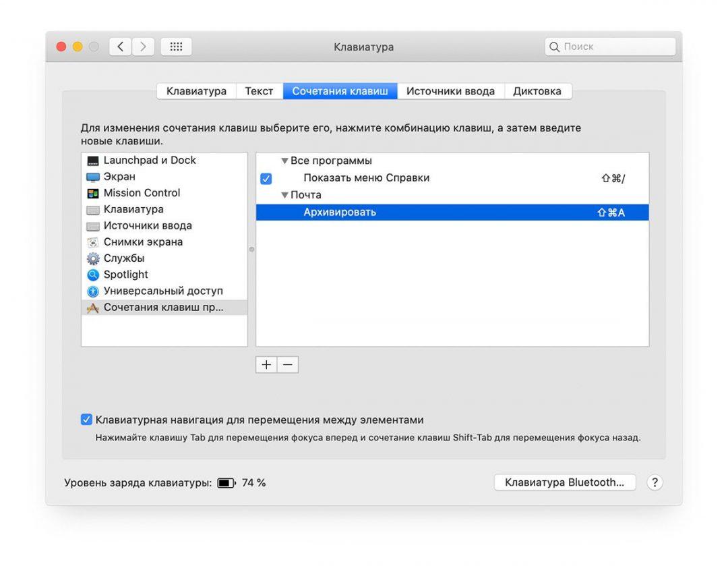
Task: Select the Службы gear icon
Action: pos(92,258)
